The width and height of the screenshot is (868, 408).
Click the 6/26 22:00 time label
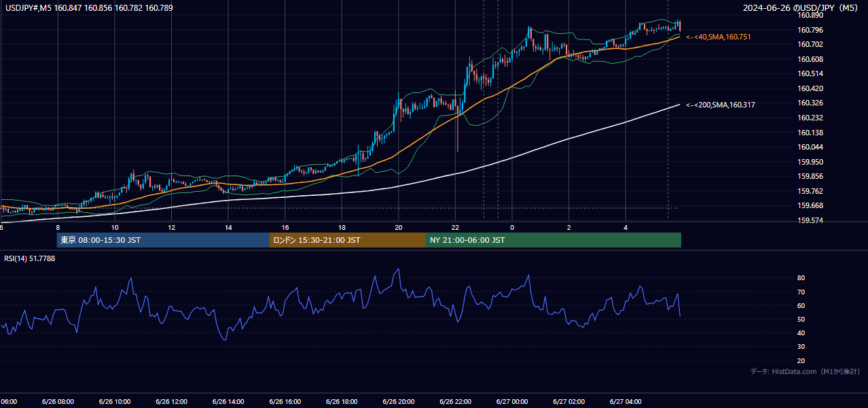[x=456, y=401]
